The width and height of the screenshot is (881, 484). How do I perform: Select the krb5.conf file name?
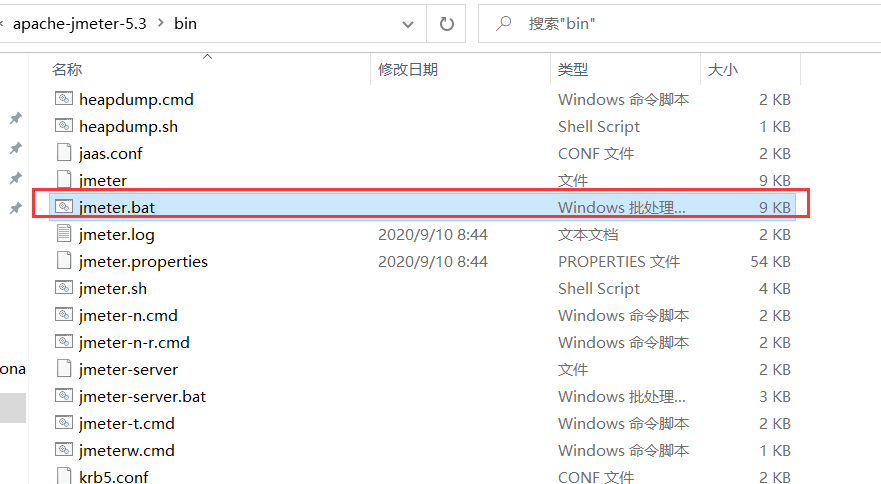pyautogui.click(x=113, y=477)
